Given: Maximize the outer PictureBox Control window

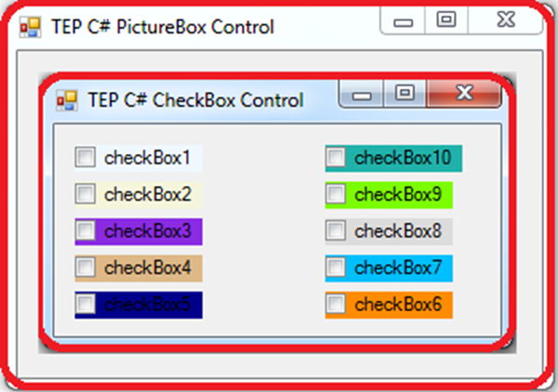Looking at the screenshot, I should [x=446, y=20].
